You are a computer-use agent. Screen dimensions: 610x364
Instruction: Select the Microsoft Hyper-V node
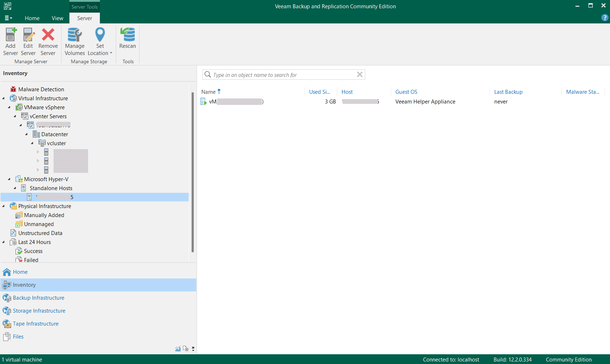(46, 179)
